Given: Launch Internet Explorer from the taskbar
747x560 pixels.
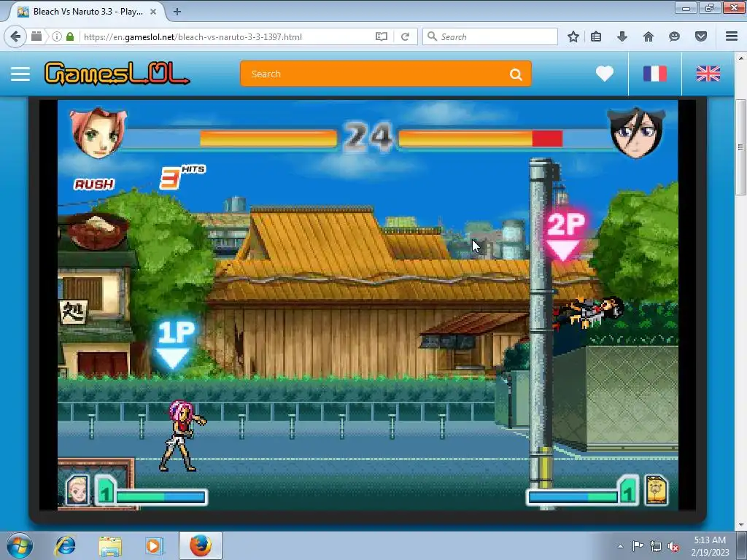Looking at the screenshot, I should [x=65, y=545].
